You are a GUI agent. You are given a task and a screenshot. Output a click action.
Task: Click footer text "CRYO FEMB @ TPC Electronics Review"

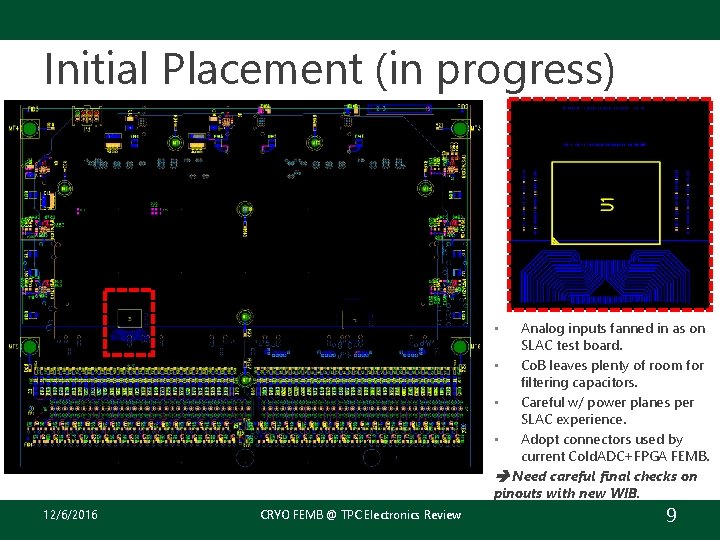(360, 515)
